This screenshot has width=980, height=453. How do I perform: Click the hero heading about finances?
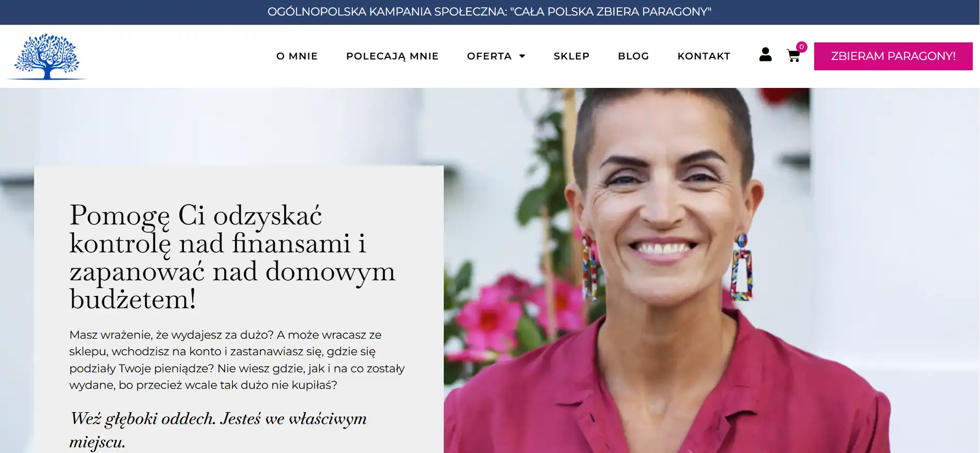[232, 256]
